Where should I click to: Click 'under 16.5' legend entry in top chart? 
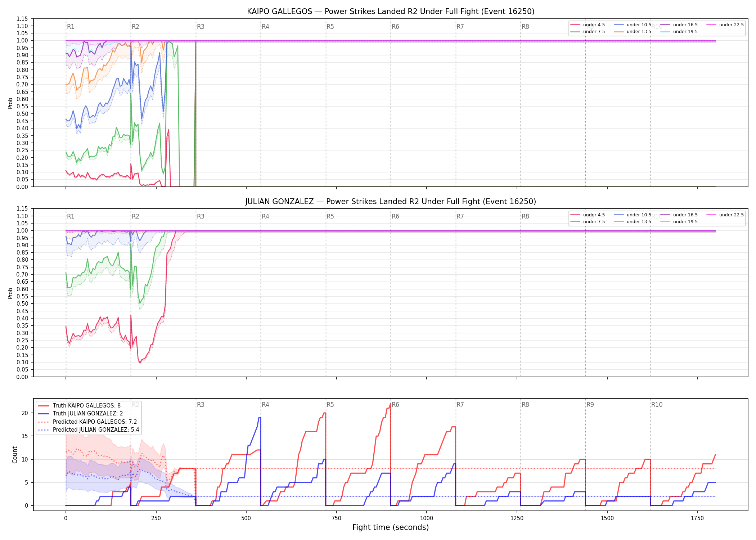pos(679,25)
